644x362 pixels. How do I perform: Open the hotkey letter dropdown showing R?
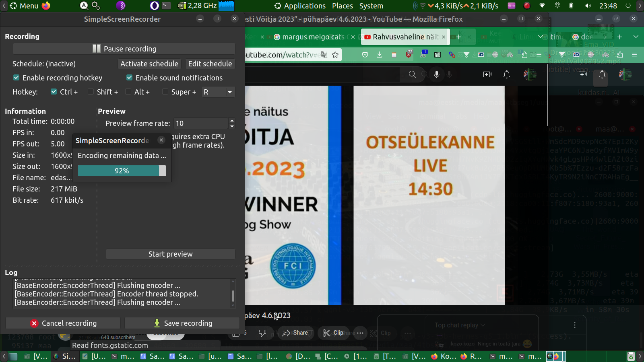pyautogui.click(x=218, y=92)
